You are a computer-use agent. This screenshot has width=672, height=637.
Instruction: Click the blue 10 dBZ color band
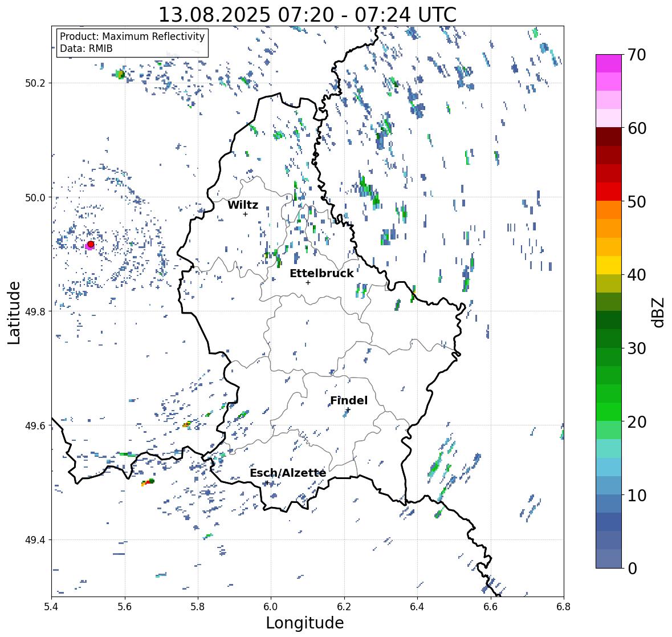[609, 485]
